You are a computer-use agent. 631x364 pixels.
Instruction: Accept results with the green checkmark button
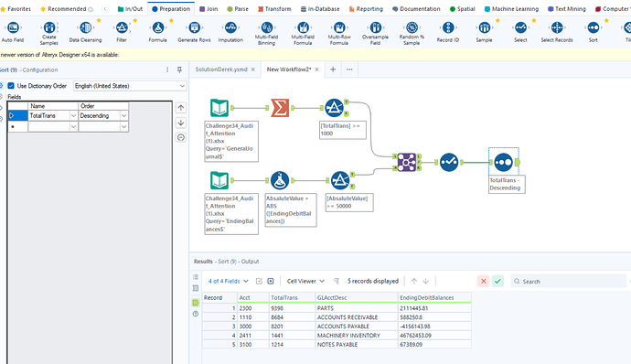click(x=497, y=281)
